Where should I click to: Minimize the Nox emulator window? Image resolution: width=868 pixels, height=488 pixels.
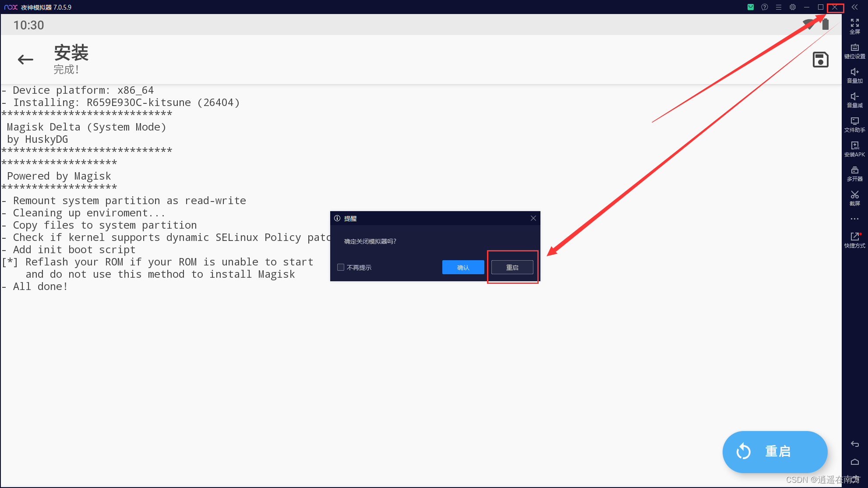pyautogui.click(x=806, y=7)
